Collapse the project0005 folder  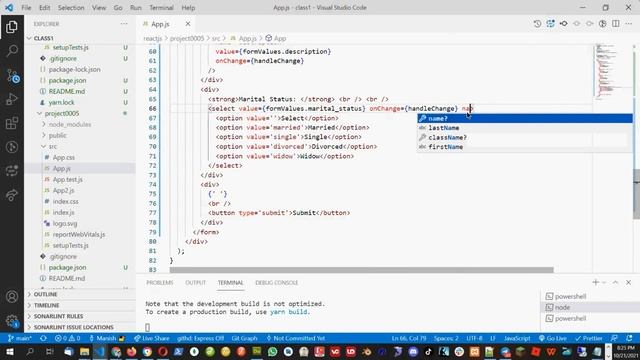tap(62, 113)
